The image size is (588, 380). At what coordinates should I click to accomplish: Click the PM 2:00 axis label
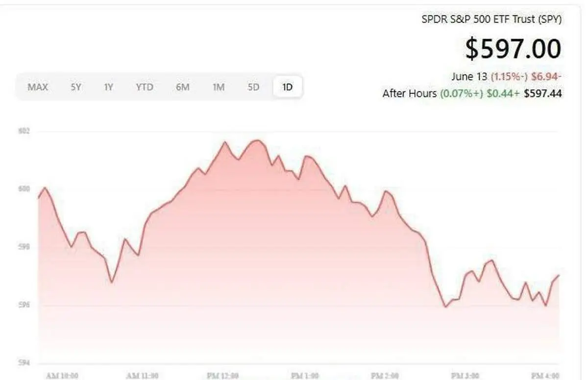(385, 376)
